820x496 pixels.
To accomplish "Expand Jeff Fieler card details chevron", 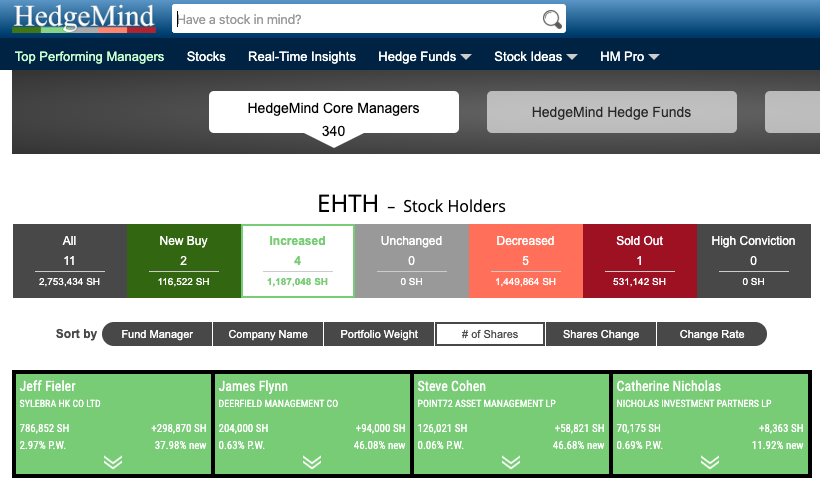I will click(x=113, y=462).
